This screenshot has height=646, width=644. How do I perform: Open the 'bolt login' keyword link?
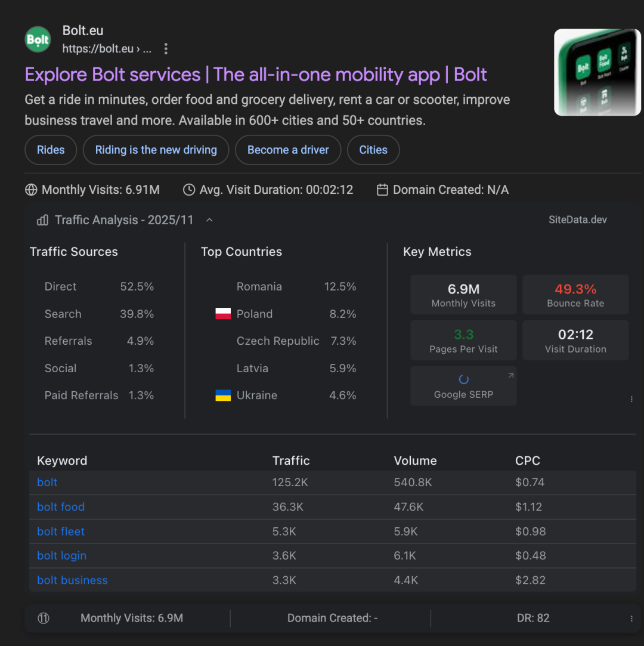tap(62, 555)
